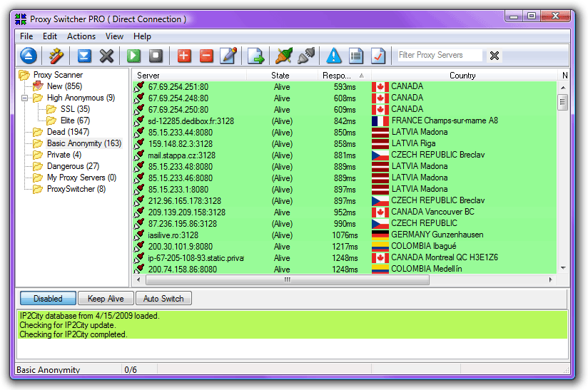Open the File menu
This screenshot has width=588, height=390.
point(26,36)
